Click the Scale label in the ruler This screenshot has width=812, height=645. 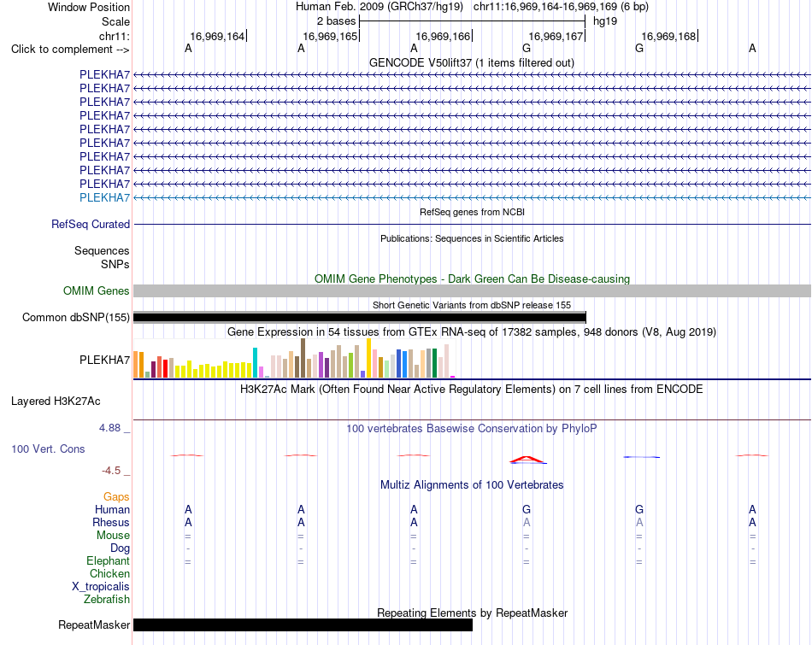tap(115, 21)
